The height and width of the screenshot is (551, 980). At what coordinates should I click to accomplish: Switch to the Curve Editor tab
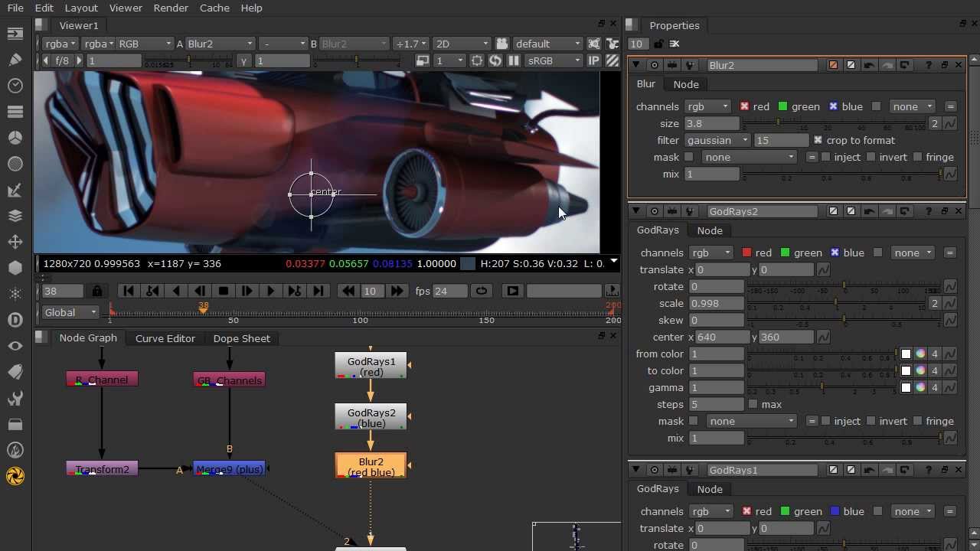[165, 338]
